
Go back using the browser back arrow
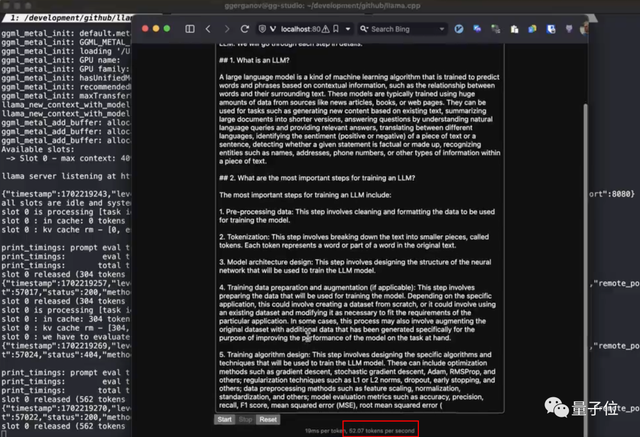tap(207, 29)
